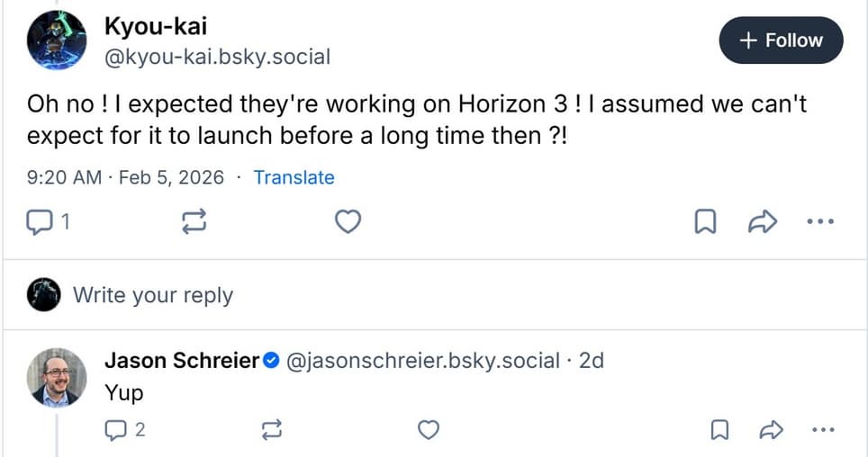The width and height of the screenshot is (868, 457).
Task: Repost Jason Schreier's reply
Action: click(271, 431)
